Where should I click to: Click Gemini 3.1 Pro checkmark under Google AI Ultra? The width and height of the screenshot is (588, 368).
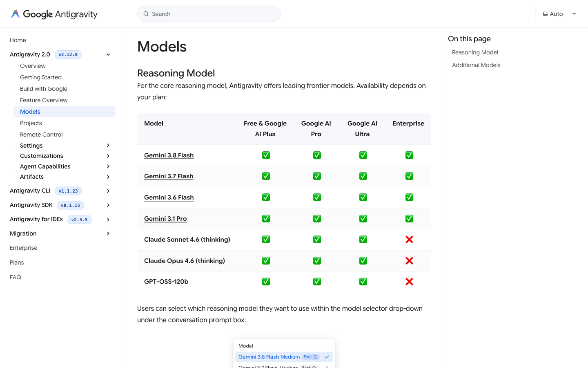click(363, 219)
